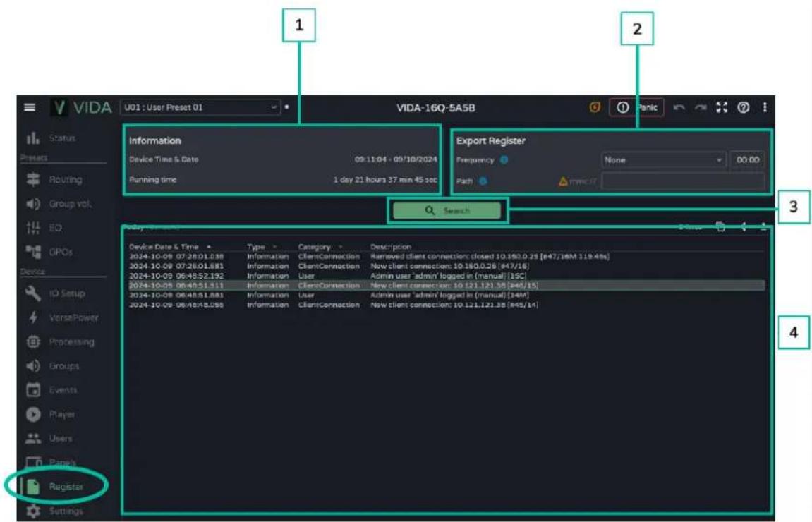Open the hamburger menu
Image resolution: width=812 pixels, height=522 pixels.
pos(30,107)
